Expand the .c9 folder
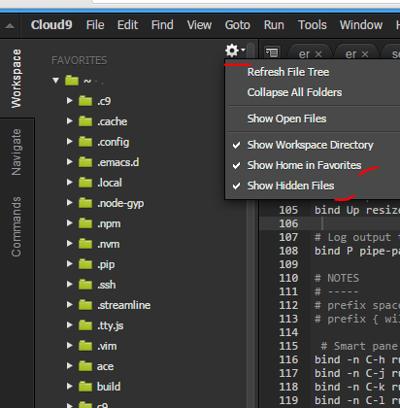The image size is (400, 408). [69, 101]
